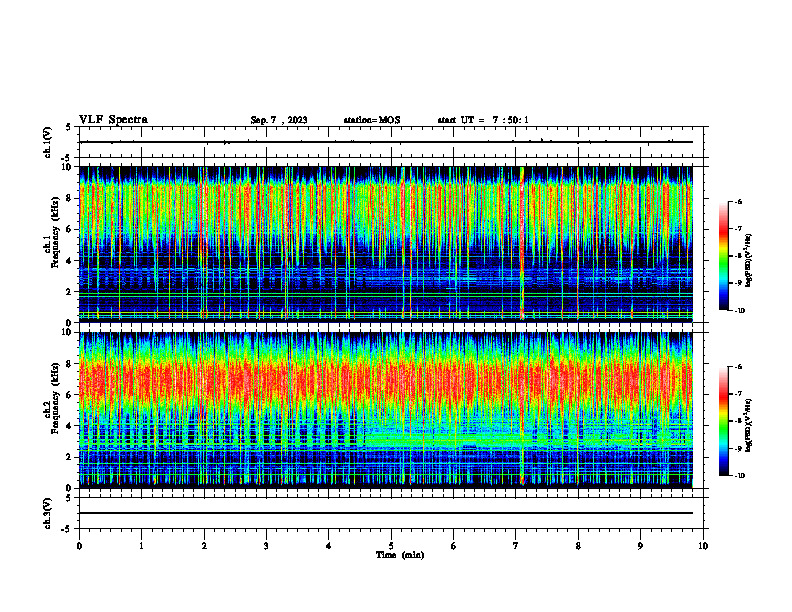Click the "2" tick on the time axis

pos(204,546)
